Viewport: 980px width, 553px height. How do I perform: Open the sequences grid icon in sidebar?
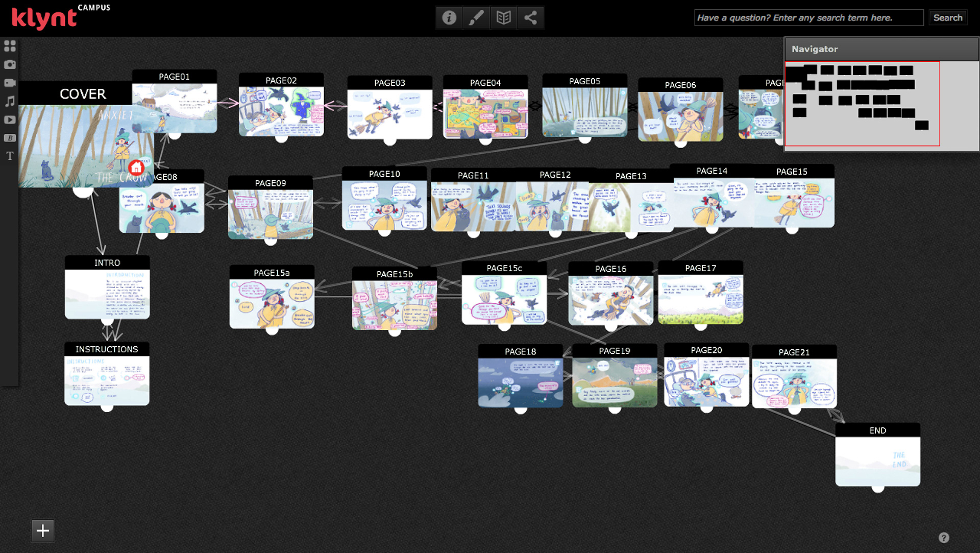point(10,46)
